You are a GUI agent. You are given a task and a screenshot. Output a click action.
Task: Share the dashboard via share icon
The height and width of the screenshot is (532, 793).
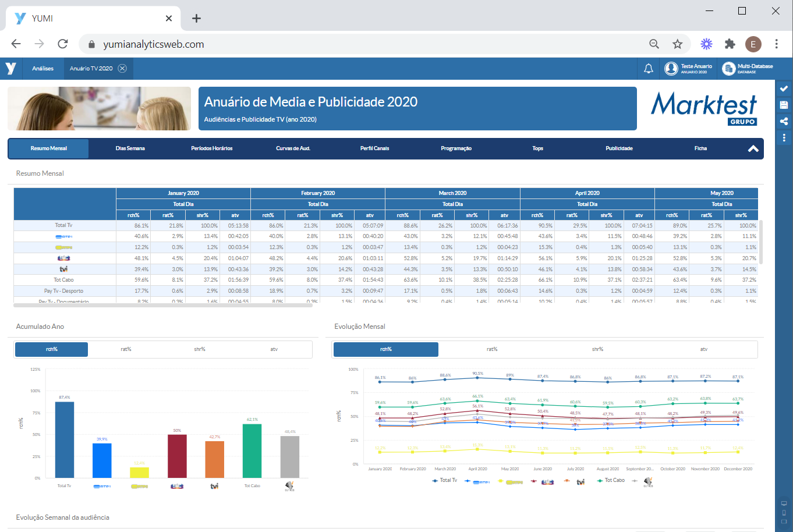coord(784,121)
